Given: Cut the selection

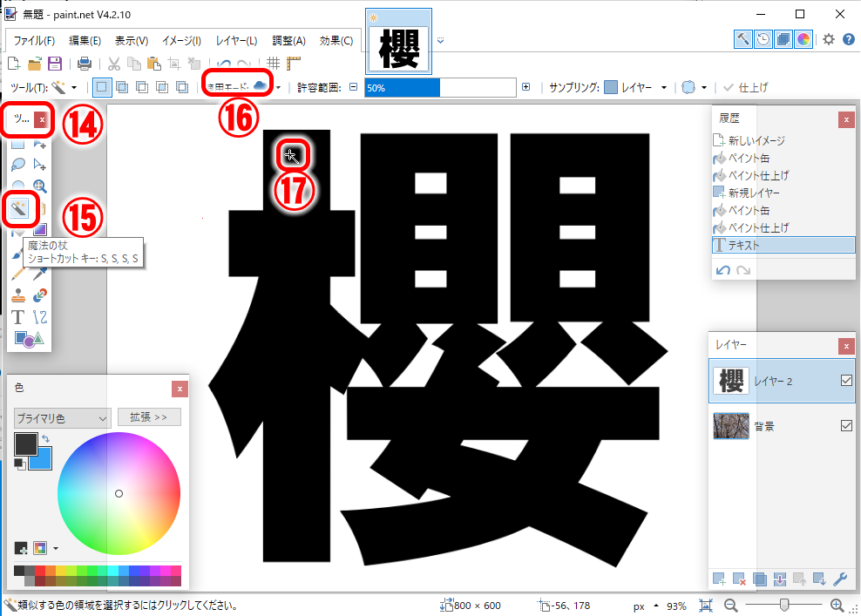Looking at the screenshot, I should point(113,64).
